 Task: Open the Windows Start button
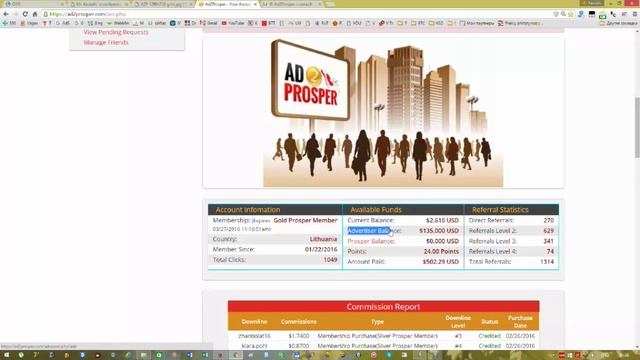[x=6, y=355]
